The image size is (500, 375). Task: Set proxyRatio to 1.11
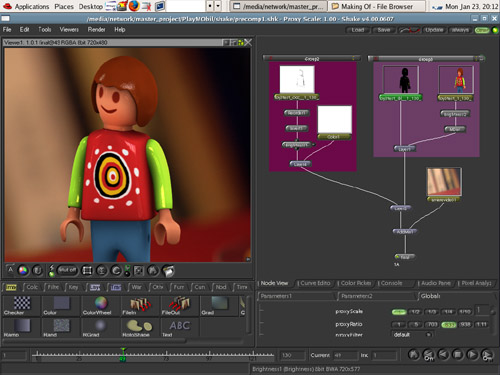482,324
